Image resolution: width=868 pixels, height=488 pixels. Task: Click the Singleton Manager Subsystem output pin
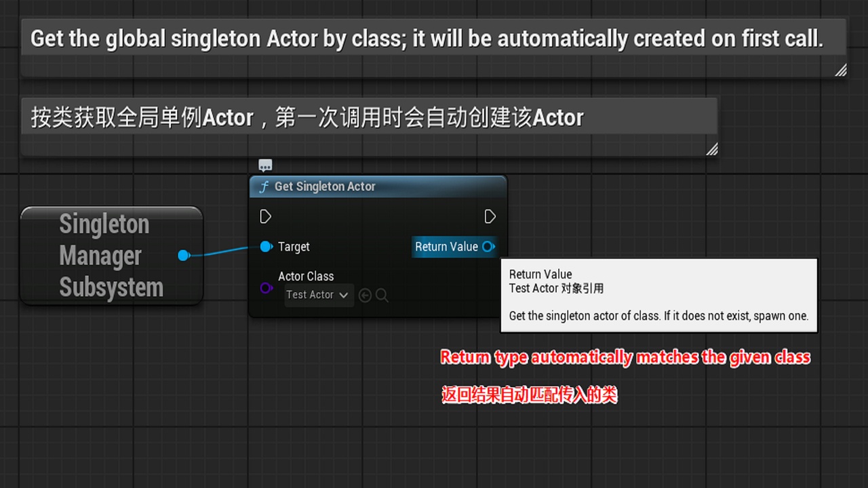(183, 256)
